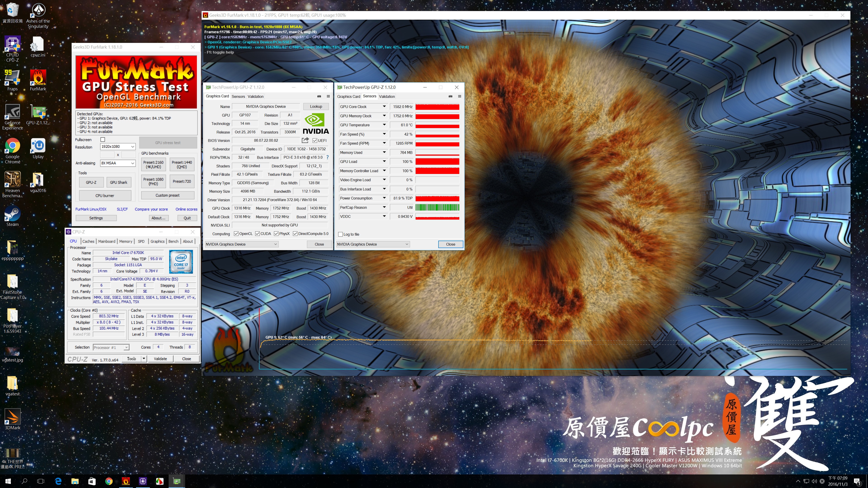This screenshot has width=868, height=488.
Task: Toggle the PhysX checkbox
Action: 276,234
